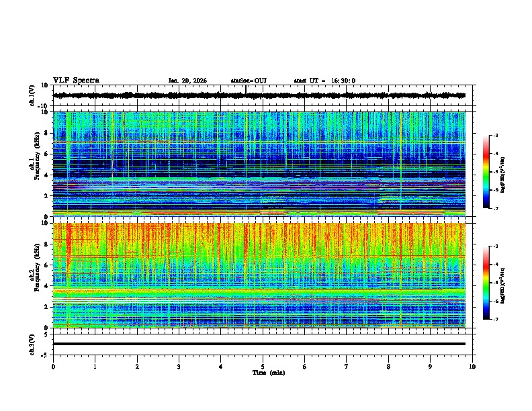Click the "-7" tick on the ch.2 colorbar
The width and height of the screenshot is (532, 411).
click(x=495, y=320)
